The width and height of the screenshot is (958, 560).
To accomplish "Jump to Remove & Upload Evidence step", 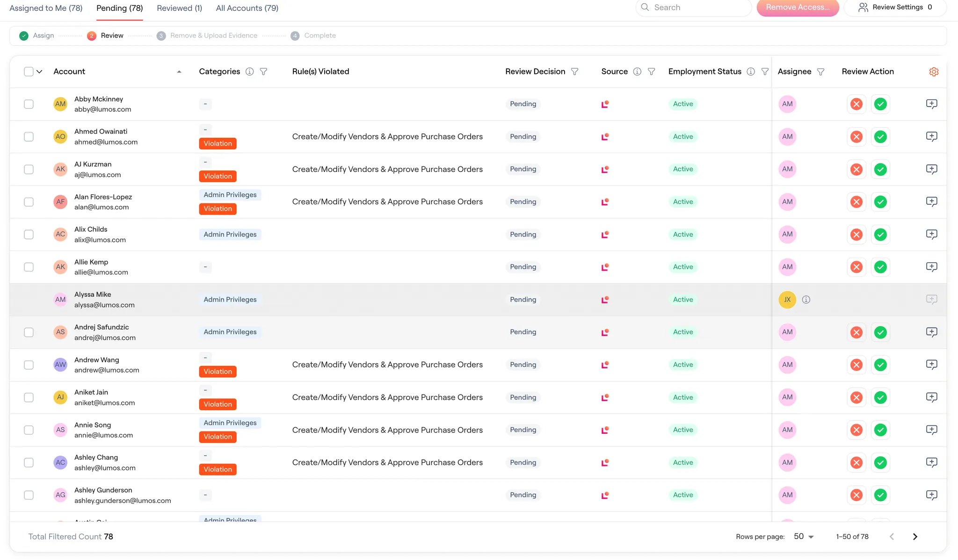I will click(x=207, y=36).
